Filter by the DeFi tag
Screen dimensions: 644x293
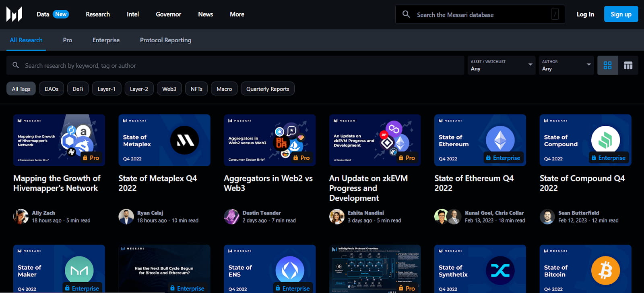(78, 89)
